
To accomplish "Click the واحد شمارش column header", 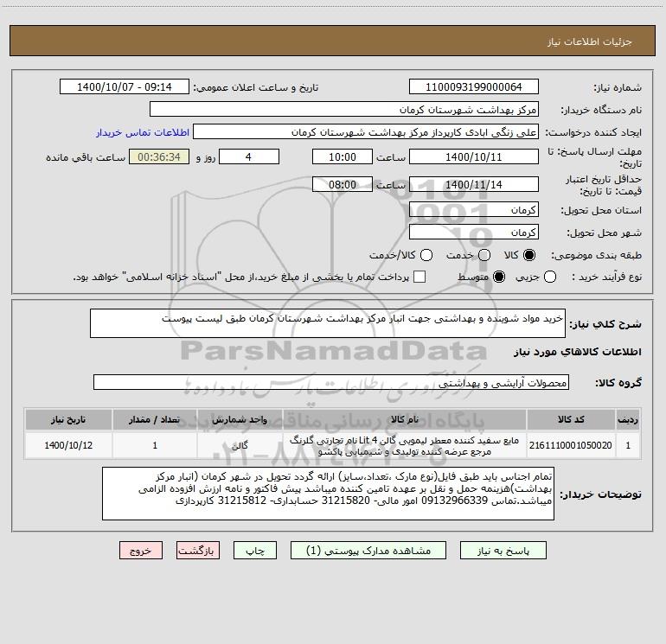I will 240,419.
